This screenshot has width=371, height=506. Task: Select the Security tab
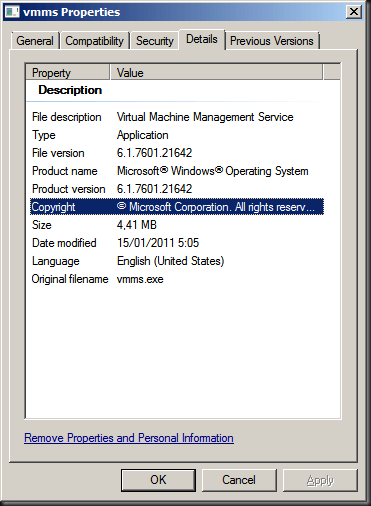pos(155,41)
